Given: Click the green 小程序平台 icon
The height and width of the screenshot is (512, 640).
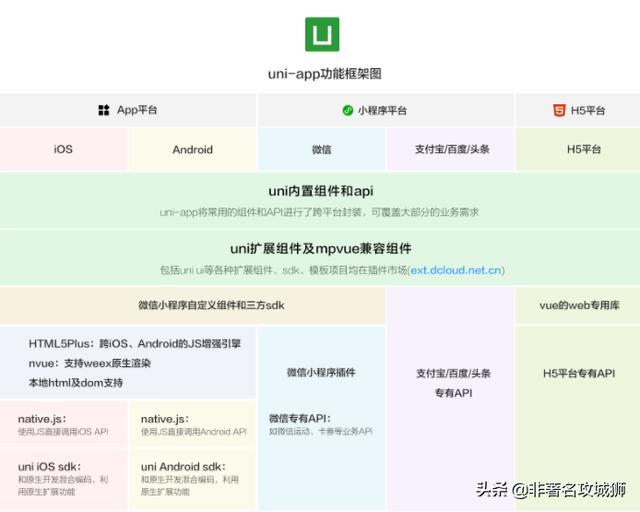Looking at the screenshot, I should pos(348,110).
